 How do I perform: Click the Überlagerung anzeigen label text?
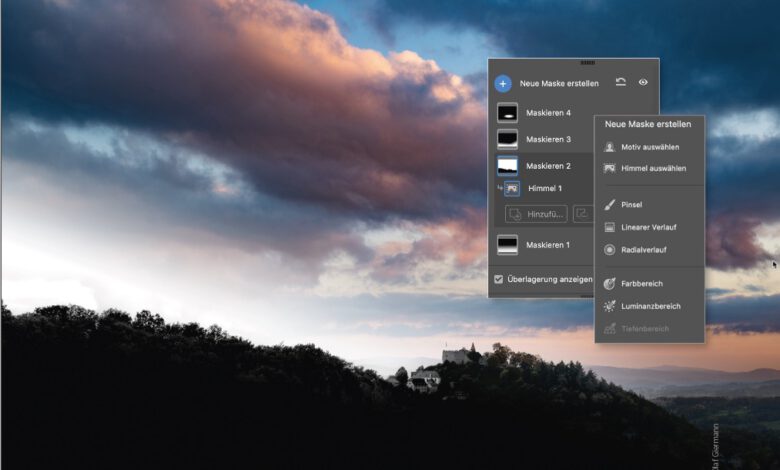[550, 280]
